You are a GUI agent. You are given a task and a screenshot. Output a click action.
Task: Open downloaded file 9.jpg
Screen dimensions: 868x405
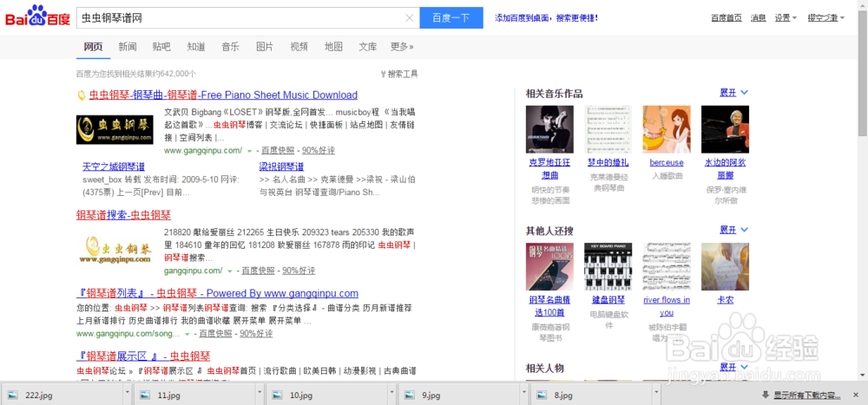pyautogui.click(x=459, y=395)
